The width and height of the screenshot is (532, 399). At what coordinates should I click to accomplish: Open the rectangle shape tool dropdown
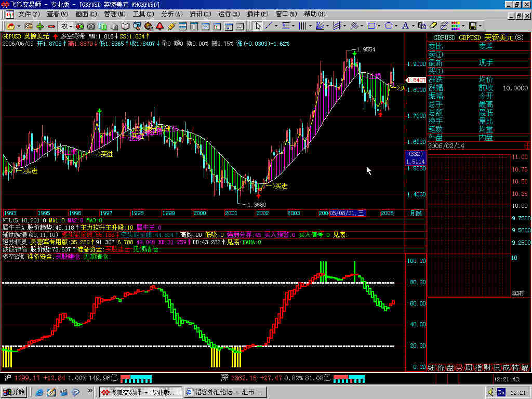tap(379, 25)
